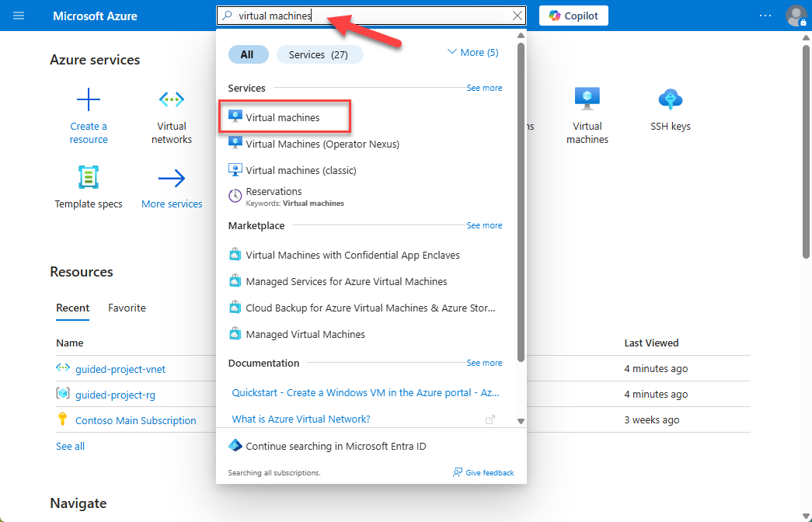
Task: Open Cloud Backup for Azure Virtual Machines result
Action: 361,308
